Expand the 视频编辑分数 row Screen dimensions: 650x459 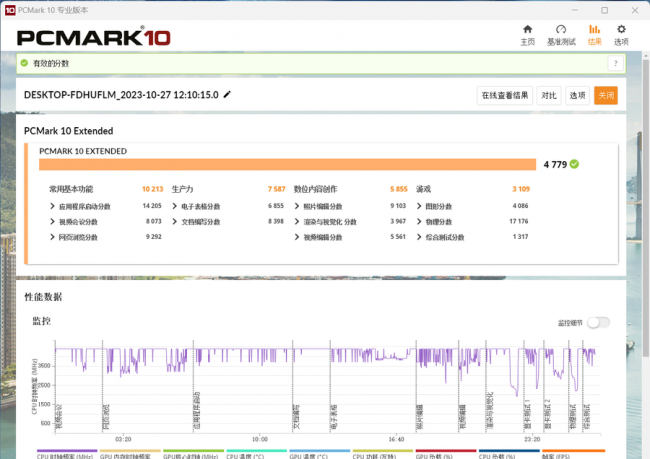pos(297,237)
